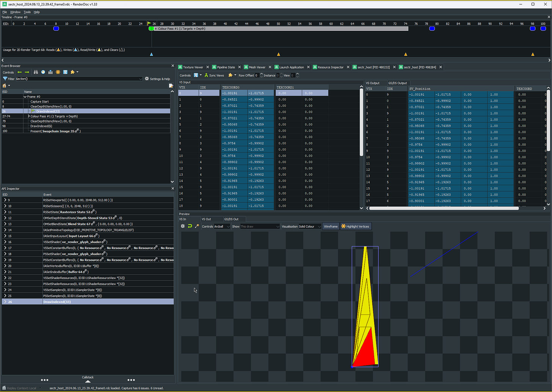The image size is (552, 392).
Task: Click the gear options icon in Preview toolbar
Action: coord(183,226)
